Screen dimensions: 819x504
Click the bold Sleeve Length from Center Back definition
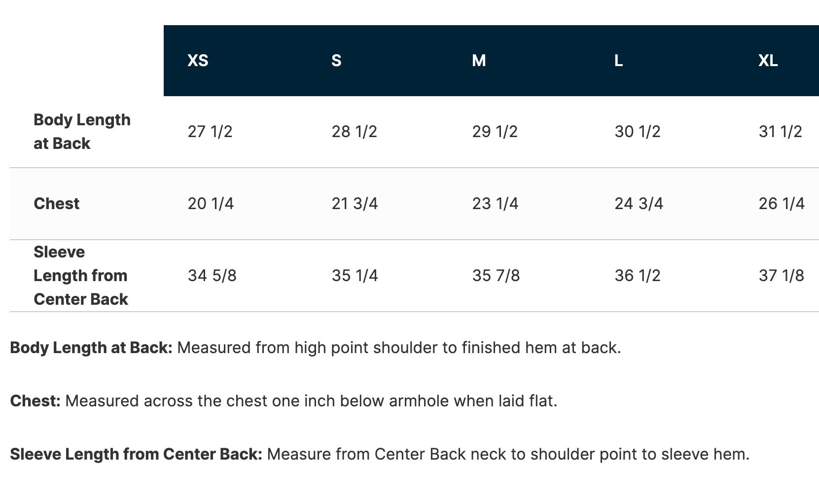click(136, 454)
